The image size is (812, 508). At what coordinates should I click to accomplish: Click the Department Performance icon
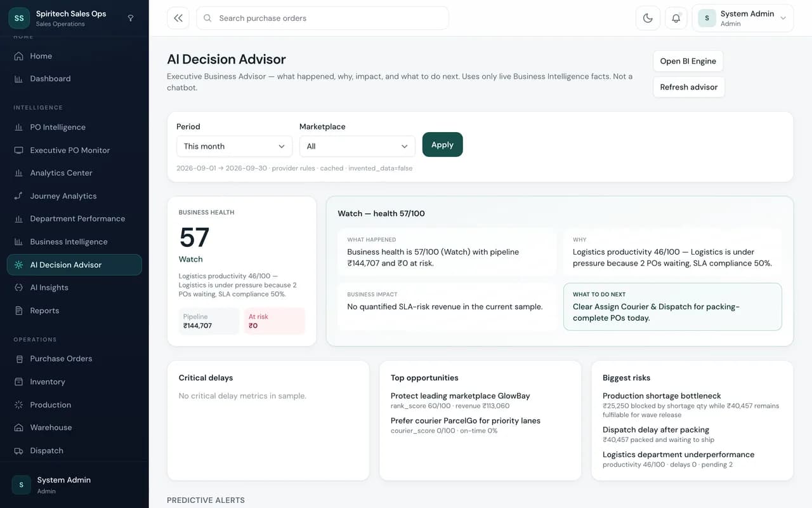coord(18,218)
